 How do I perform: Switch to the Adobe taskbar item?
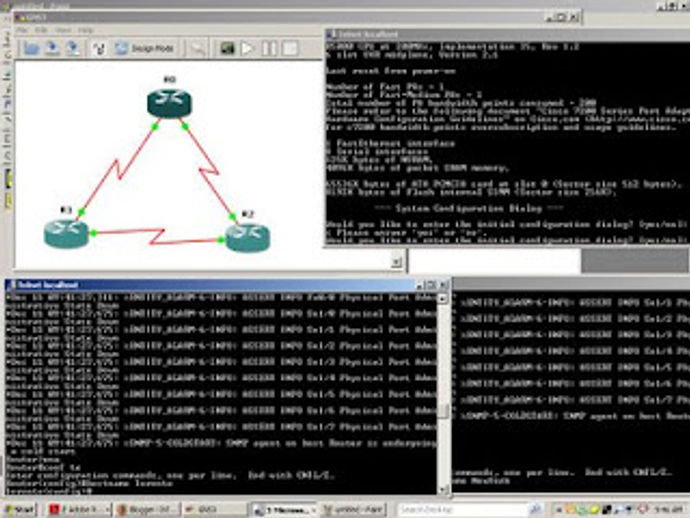coord(79,510)
